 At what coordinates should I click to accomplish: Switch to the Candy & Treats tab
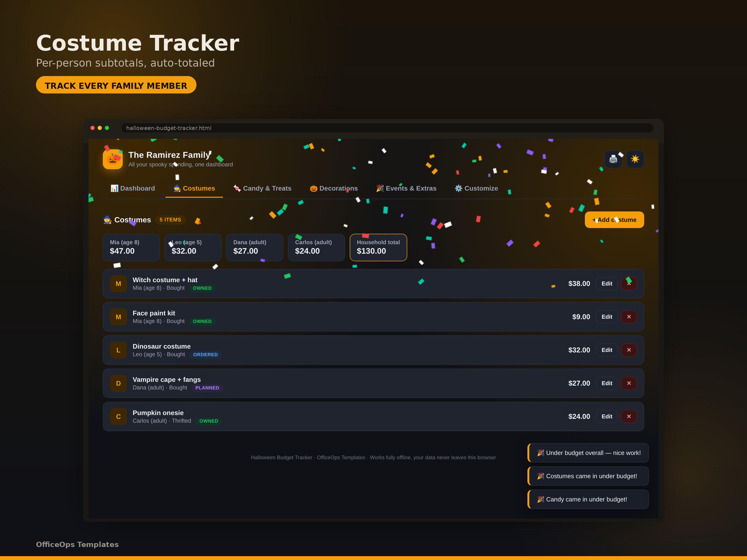click(262, 188)
